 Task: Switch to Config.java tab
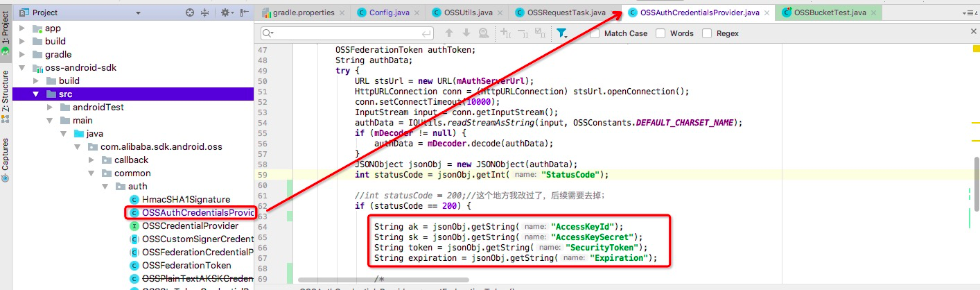click(390, 12)
